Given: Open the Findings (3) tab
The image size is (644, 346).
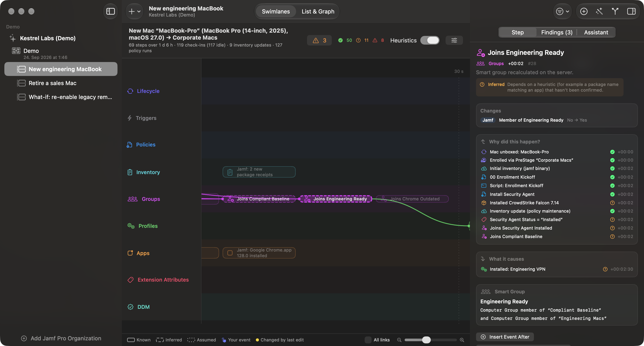Looking at the screenshot, I should pyautogui.click(x=557, y=32).
